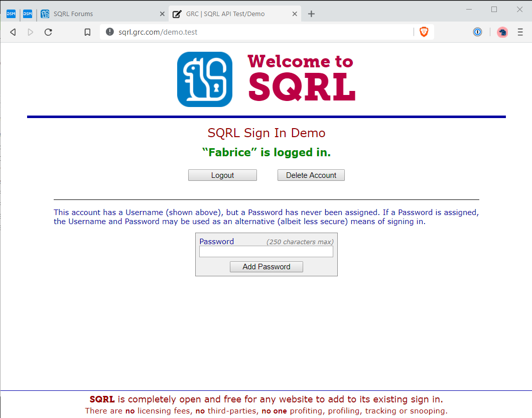Close the browser window
The image size is (532, 418).
pyautogui.click(x=519, y=10)
